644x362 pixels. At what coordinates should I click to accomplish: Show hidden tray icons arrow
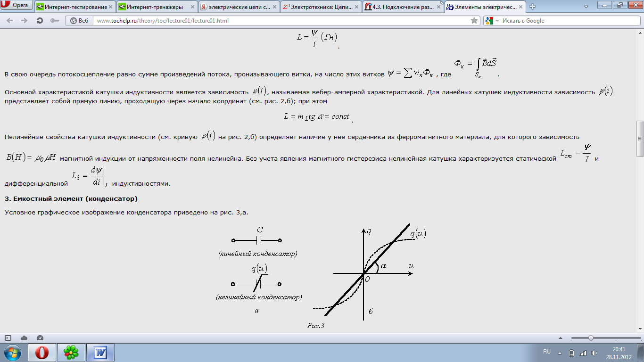click(x=560, y=353)
